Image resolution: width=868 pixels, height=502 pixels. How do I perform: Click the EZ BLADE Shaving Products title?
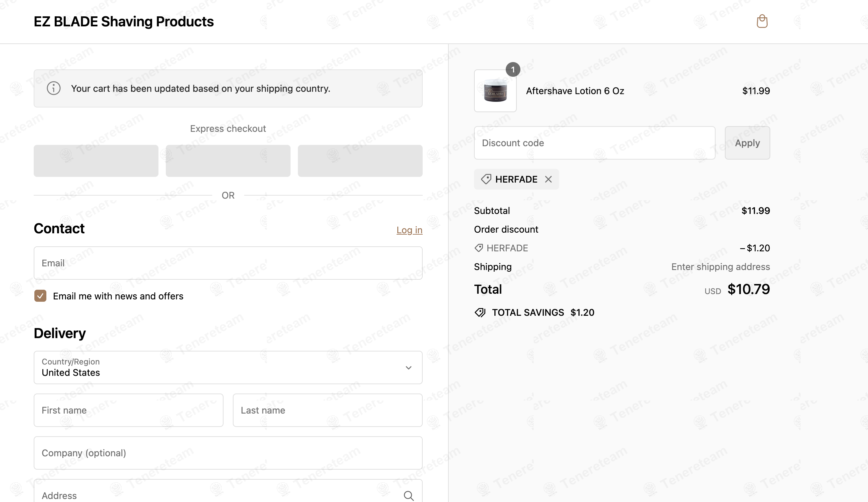point(124,22)
